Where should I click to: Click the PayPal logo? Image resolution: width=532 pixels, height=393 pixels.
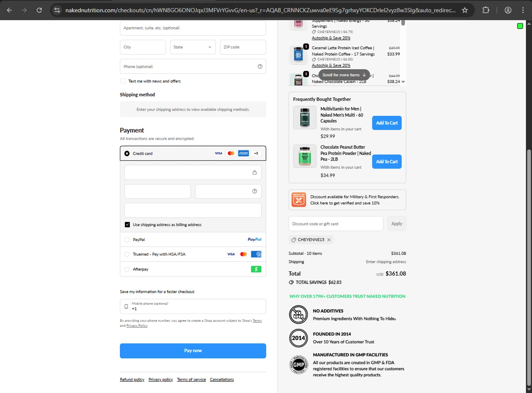pos(254,240)
